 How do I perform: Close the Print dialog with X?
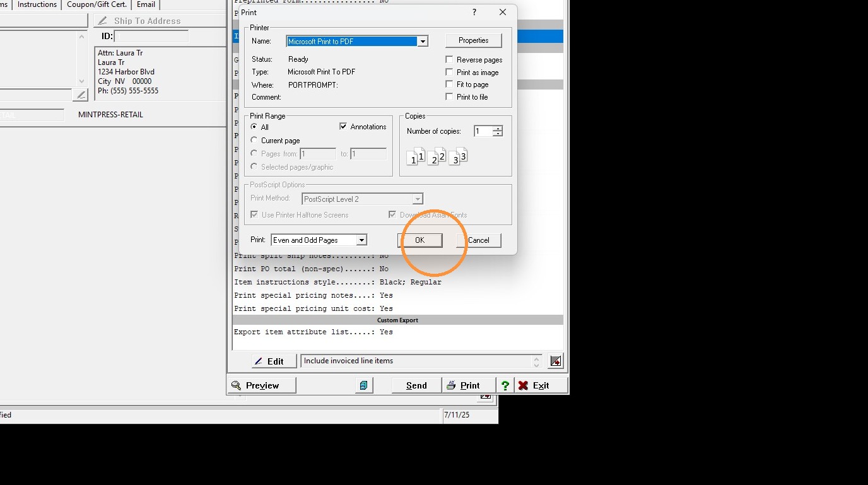503,12
